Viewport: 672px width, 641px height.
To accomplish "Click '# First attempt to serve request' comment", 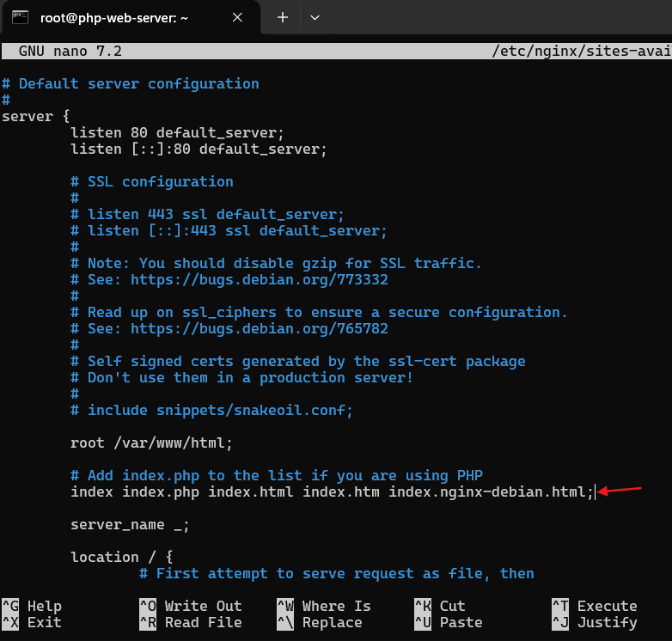I will pos(336,573).
